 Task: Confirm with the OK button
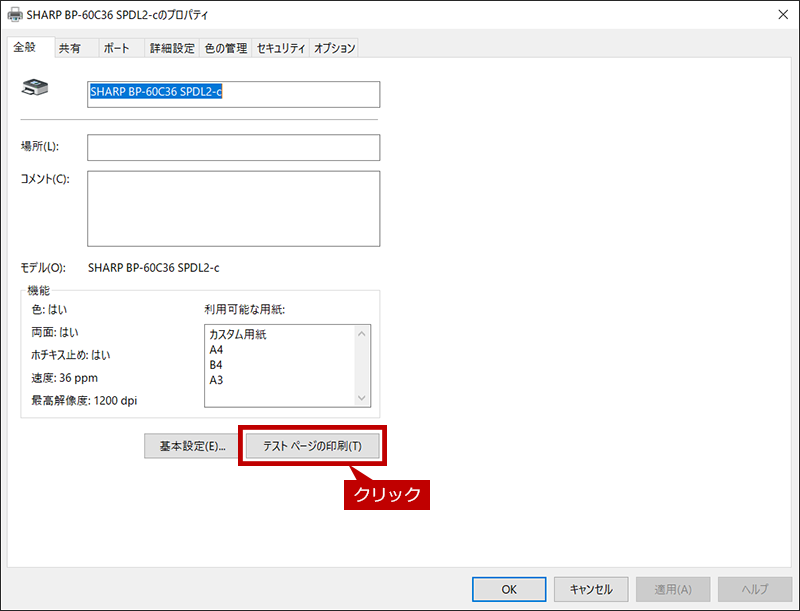(509, 590)
